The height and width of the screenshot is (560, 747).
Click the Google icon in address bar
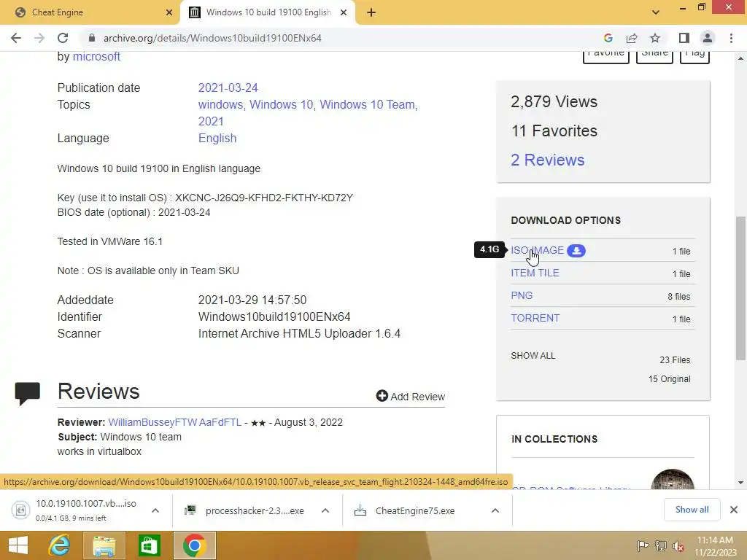click(608, 38)
